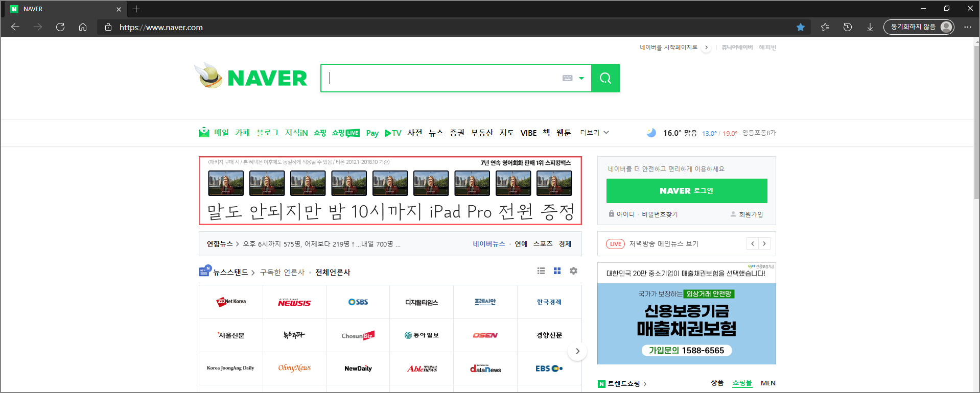Screen dimensions: 980x393
Task: Click 네이버를 시작페이지로 link
Action: [x=668, y=47]
